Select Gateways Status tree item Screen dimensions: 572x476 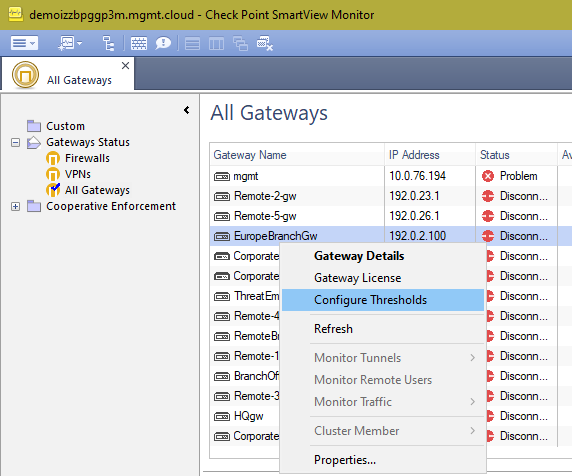(88, 142)
